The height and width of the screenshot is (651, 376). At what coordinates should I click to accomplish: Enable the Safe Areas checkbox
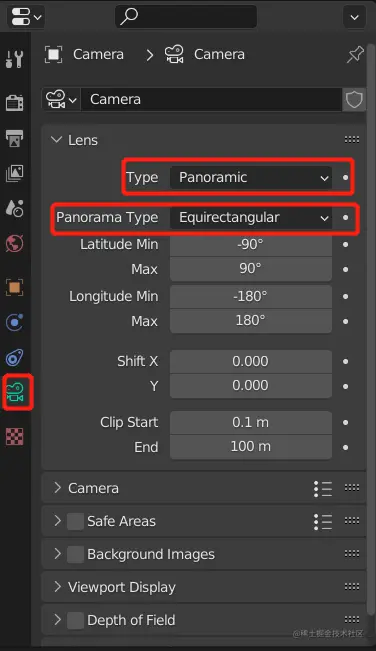pyautogui.click(x=75, y=521)
